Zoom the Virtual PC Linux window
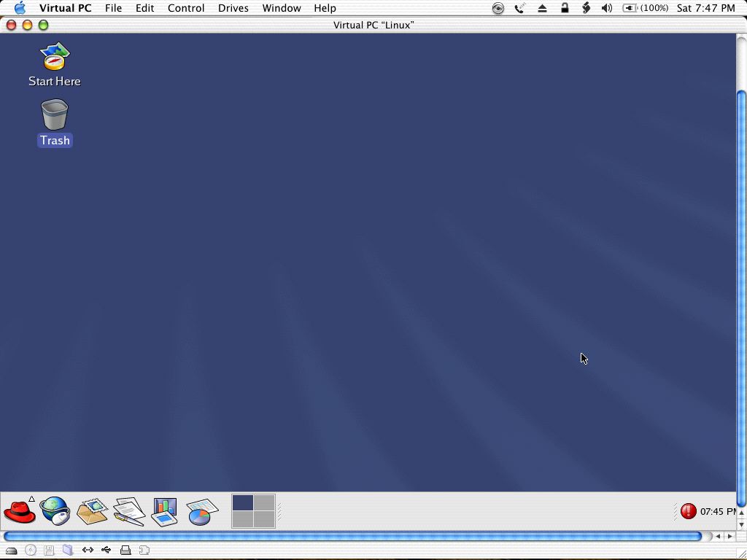 (x=43, y=25)
